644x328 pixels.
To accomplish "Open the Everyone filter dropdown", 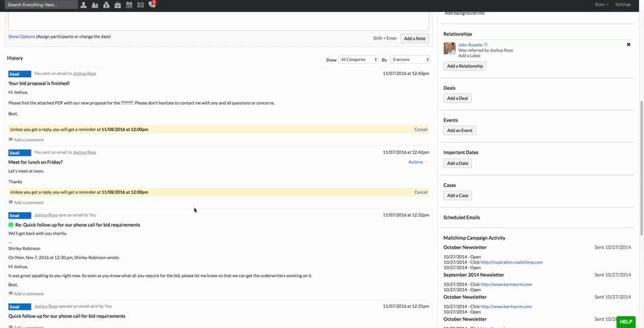I will [x=411, y=60].
